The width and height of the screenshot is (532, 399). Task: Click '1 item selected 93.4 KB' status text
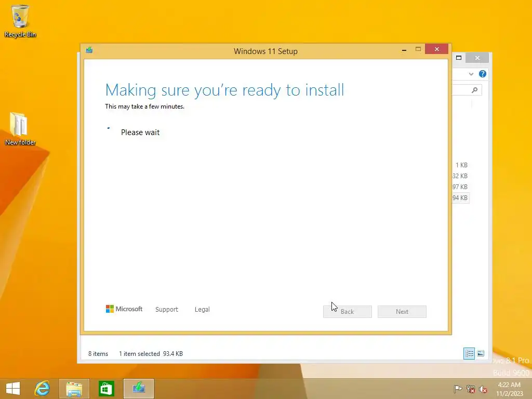[151, 353]
